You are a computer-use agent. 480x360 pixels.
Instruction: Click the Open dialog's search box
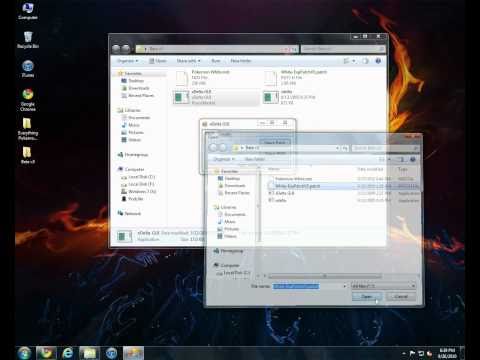[x=385, y=148]
